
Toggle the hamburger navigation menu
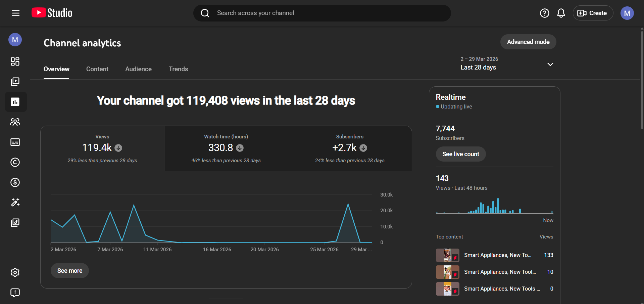[16, 13]
